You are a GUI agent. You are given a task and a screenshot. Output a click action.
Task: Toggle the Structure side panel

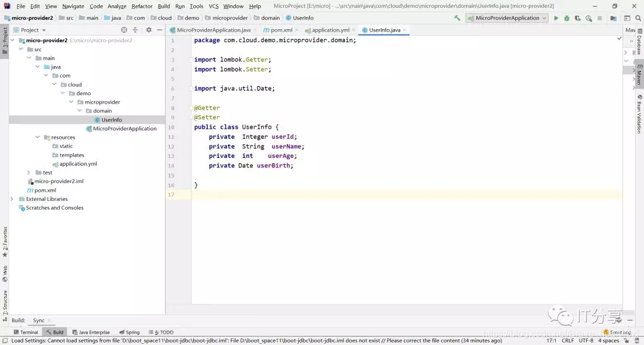point(5,305)
